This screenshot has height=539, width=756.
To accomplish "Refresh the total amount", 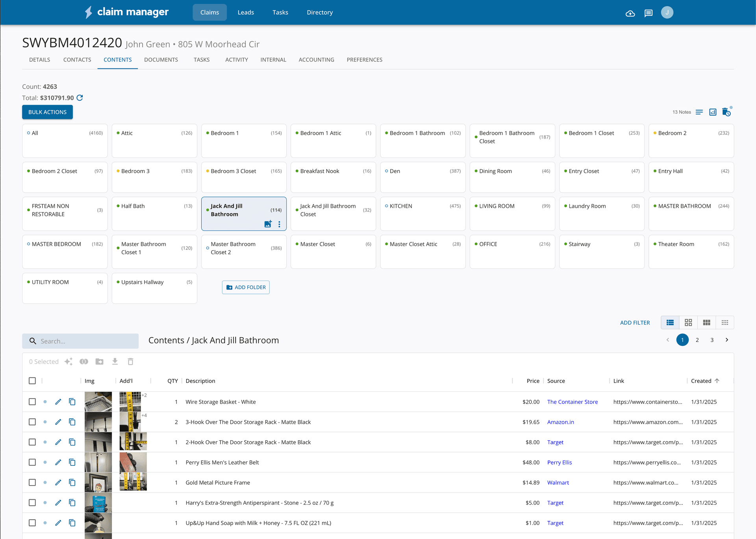I will (80, 98).
